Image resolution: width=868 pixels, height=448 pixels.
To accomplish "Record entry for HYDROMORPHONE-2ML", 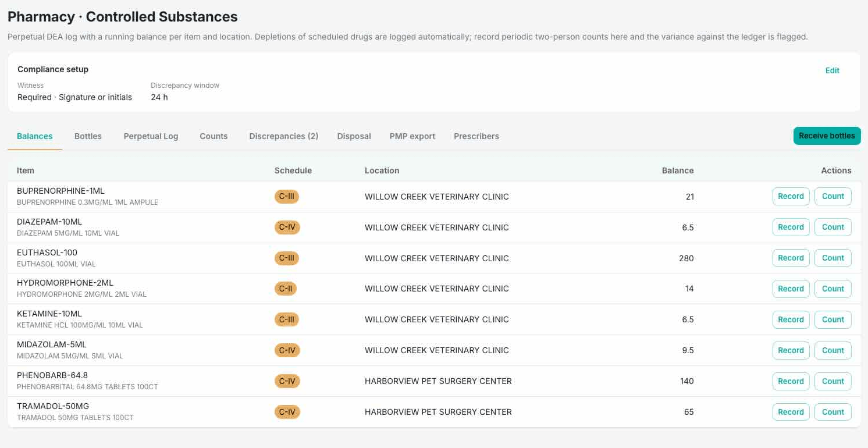I will (x=791, y=289).
